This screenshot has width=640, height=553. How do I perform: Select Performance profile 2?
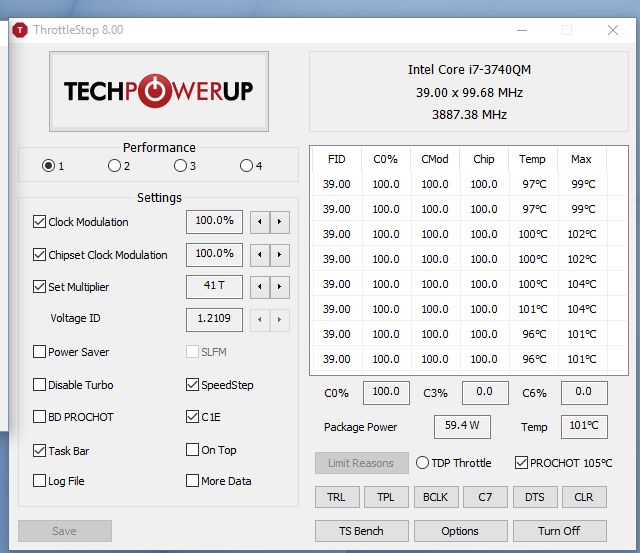point(114,166)
